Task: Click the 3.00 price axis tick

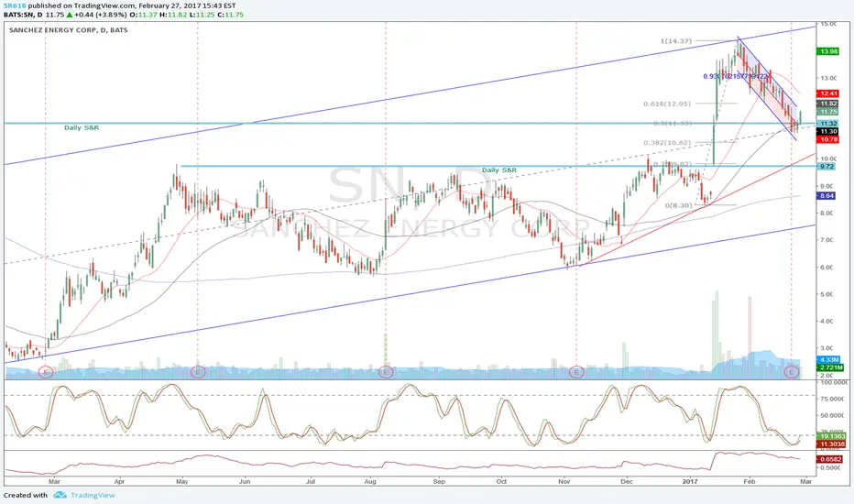Action: click(827, 348)
